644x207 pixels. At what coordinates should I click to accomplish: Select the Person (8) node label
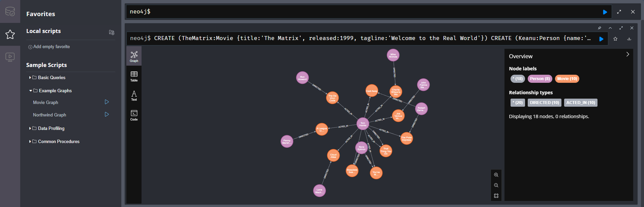[x=540, y=79]
